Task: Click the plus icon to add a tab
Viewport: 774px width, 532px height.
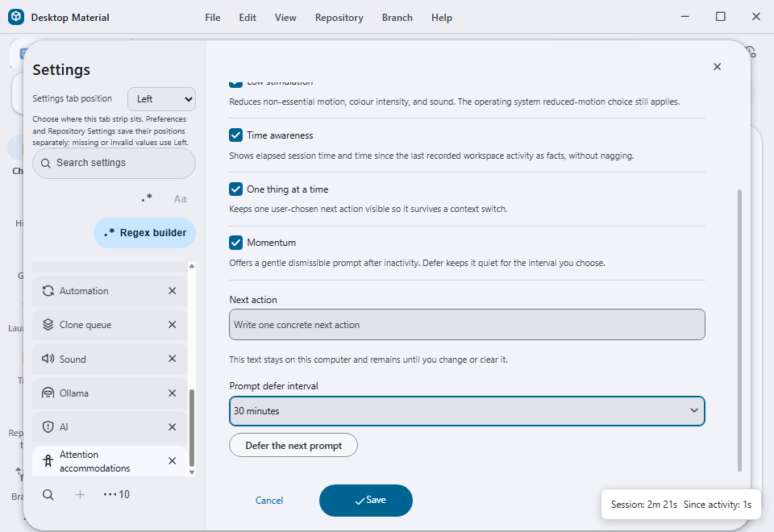Action: (80, 494)
